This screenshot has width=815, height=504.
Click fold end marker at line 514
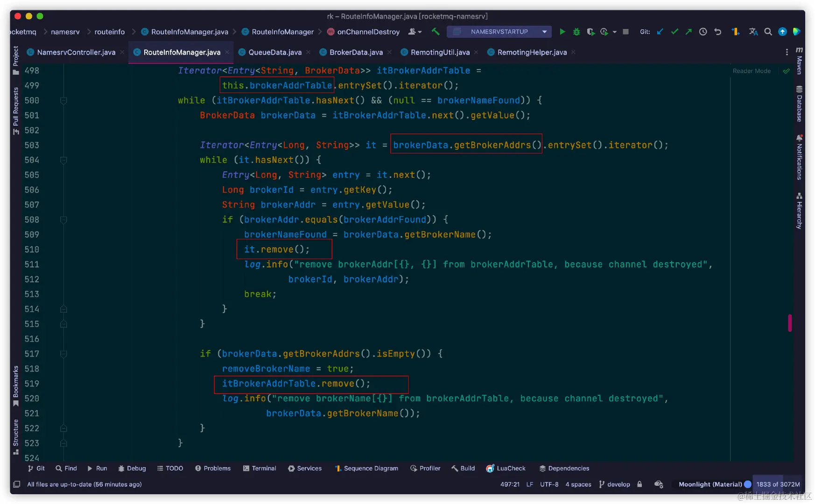point(63,309)
